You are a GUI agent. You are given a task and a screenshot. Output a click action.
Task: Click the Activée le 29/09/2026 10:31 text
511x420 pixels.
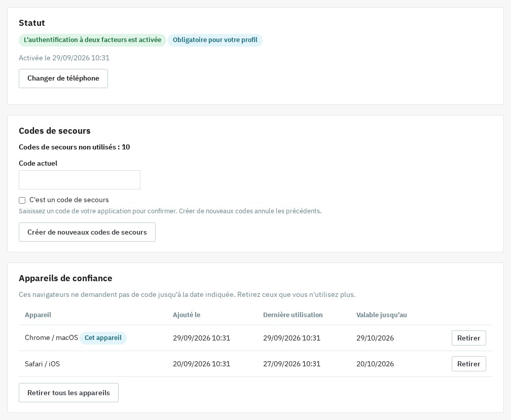pyautogui.click(x=64, y=58)
